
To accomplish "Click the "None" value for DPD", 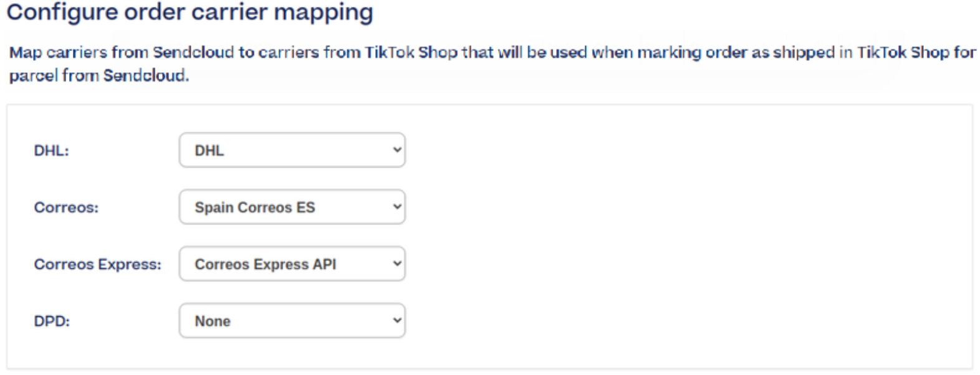I will pos(213,321).
